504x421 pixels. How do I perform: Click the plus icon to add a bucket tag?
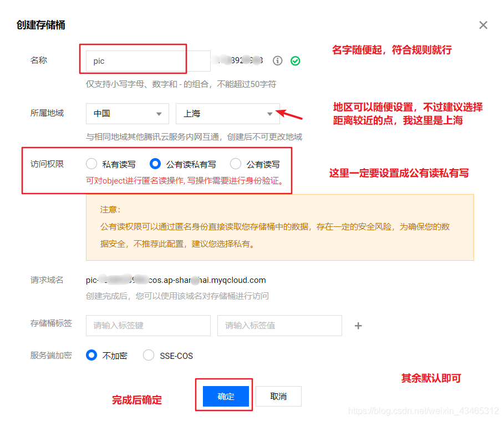pos(358,325)
